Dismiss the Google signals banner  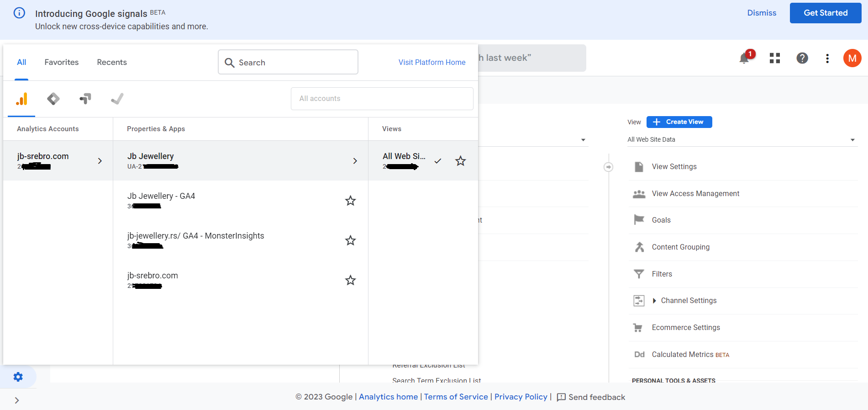(762, 13)
